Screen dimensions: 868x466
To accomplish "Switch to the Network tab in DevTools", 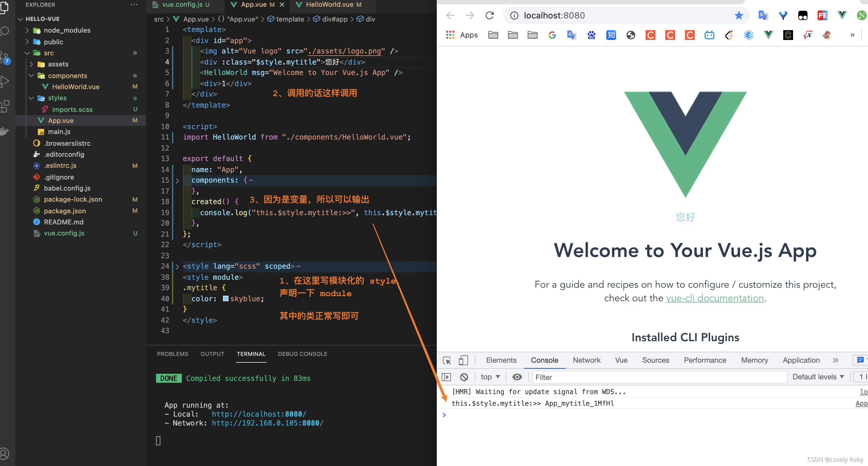I will point(586,360).
